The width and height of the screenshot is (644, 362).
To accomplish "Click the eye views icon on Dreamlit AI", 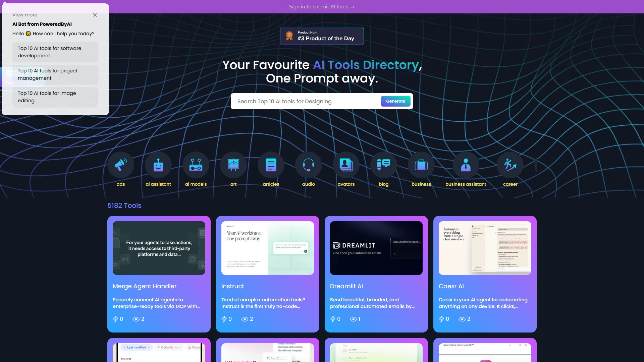I will click(353, 319).
